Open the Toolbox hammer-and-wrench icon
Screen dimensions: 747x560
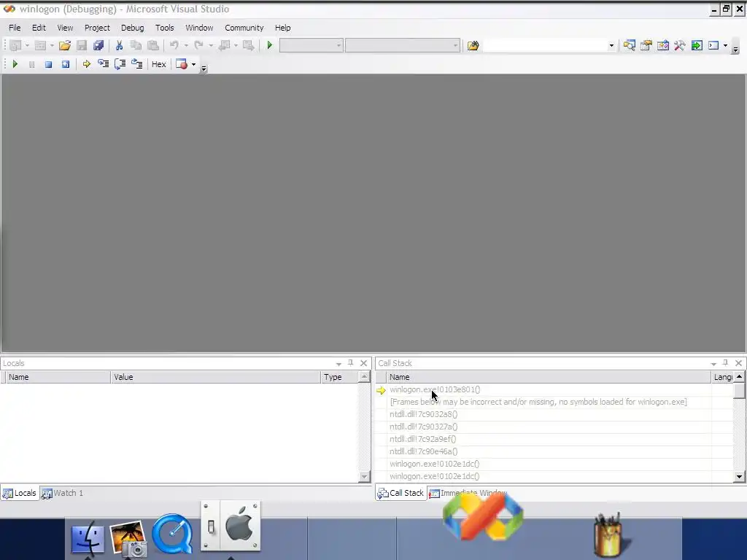point(680,46)
